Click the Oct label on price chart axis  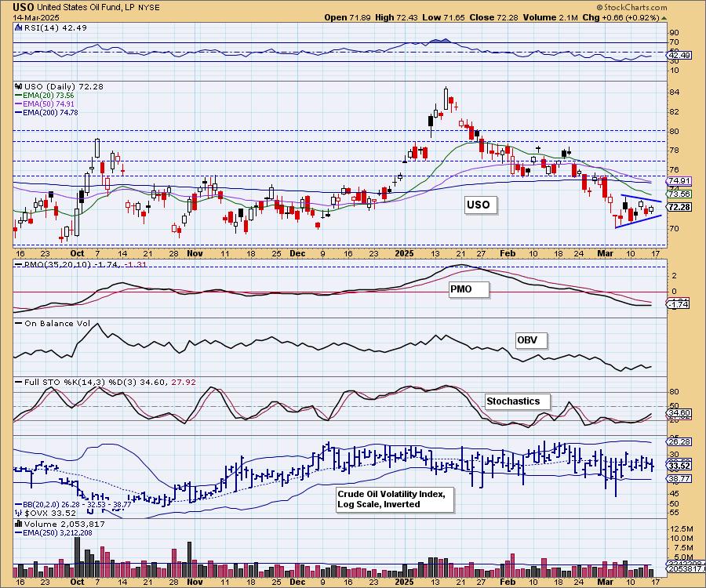point(77,253)
